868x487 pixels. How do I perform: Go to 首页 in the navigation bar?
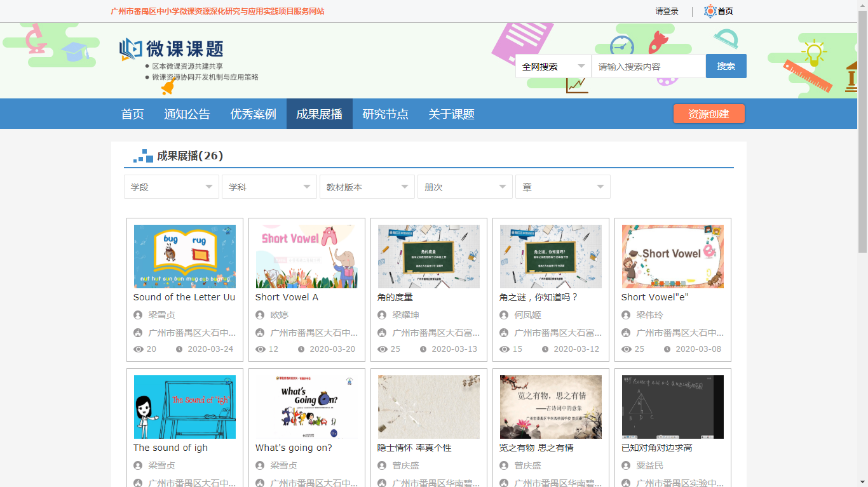coord(133,114)
